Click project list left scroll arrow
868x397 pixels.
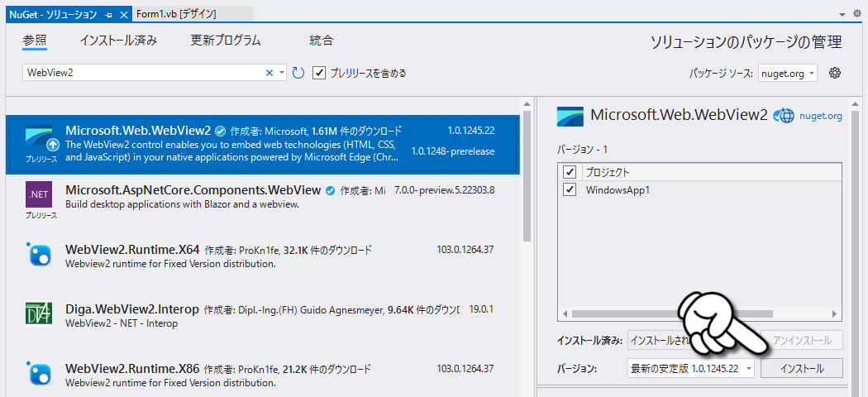click(565, 314)
